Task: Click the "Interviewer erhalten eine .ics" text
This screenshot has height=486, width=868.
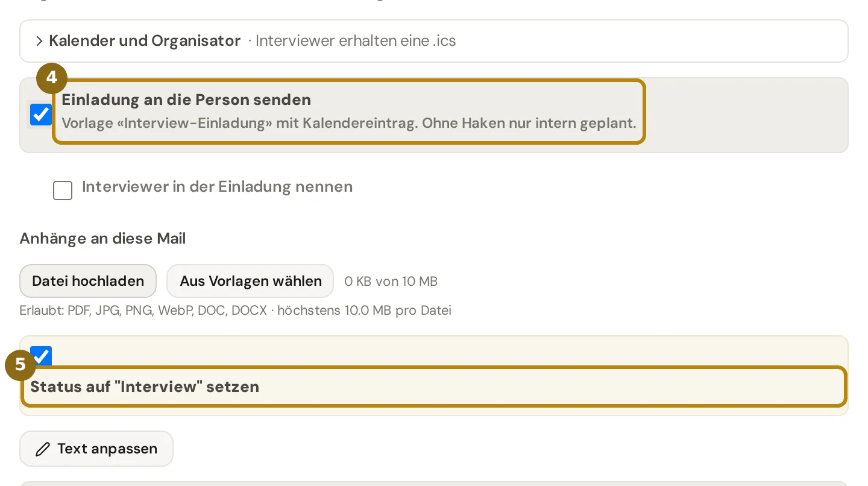Action: coord(356,41)
